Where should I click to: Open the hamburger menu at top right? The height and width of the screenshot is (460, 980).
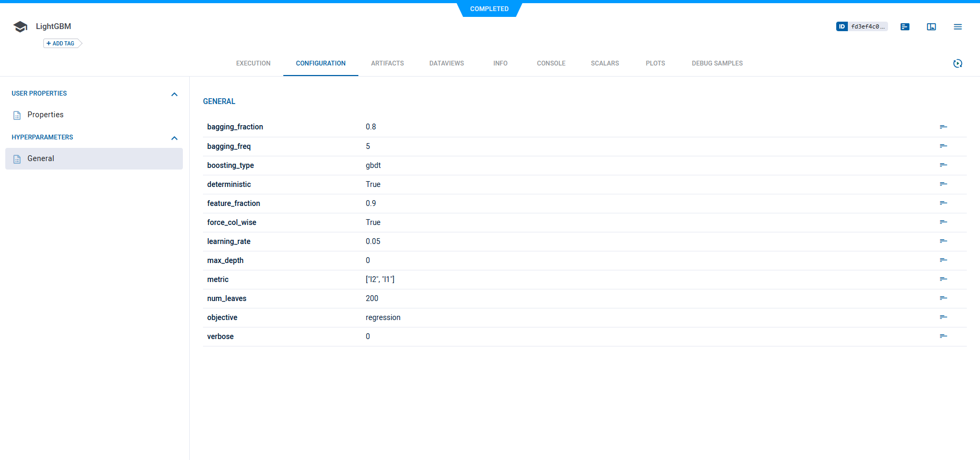(957, 27)
